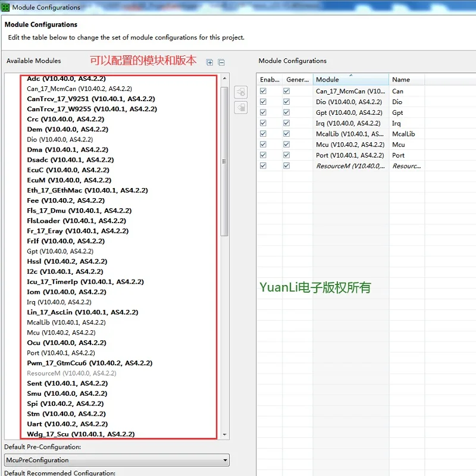Select CanTrcv_17_V9251 module

[x=91, y=99]
